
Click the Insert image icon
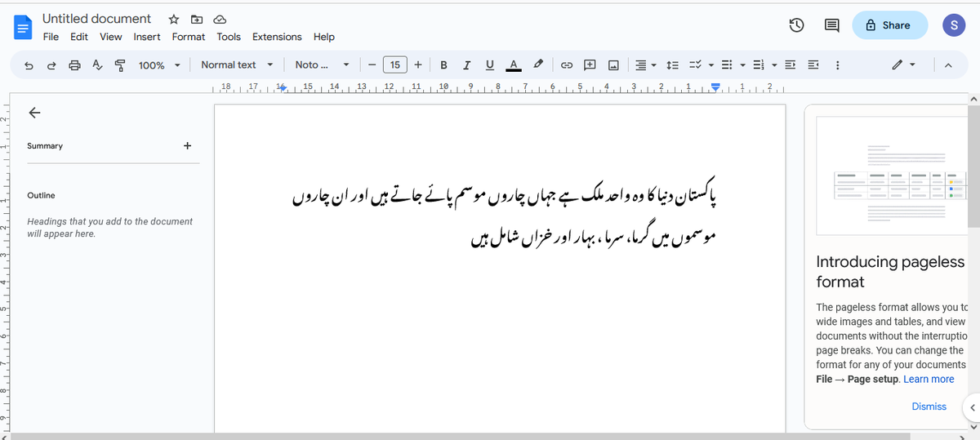pos(613,65)
